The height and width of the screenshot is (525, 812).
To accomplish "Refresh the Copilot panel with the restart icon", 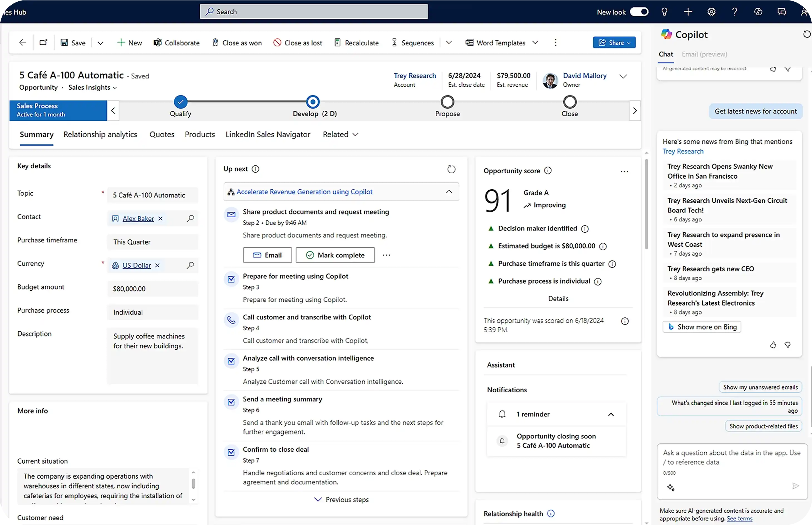I will (x=806, y=34).
